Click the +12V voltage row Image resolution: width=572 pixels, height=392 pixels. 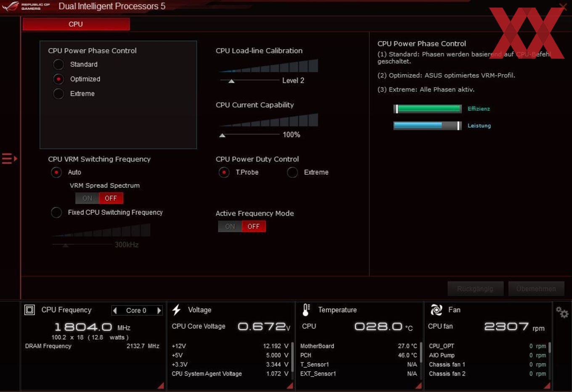[230, 346]
